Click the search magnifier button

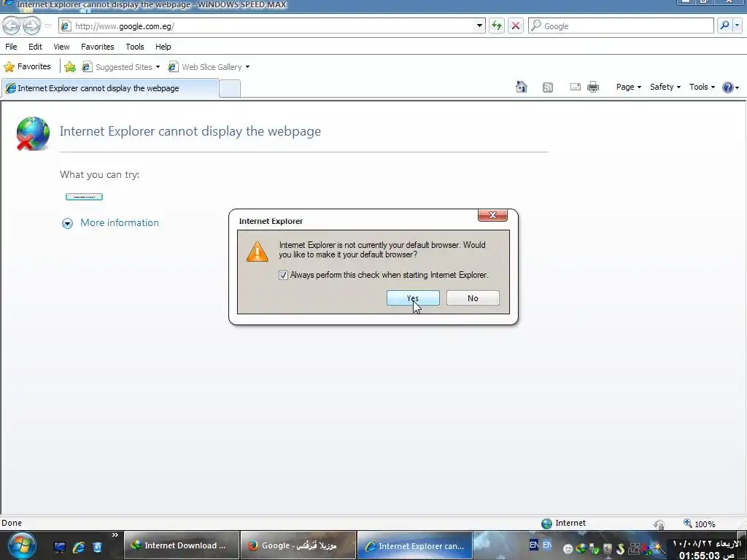724,26
